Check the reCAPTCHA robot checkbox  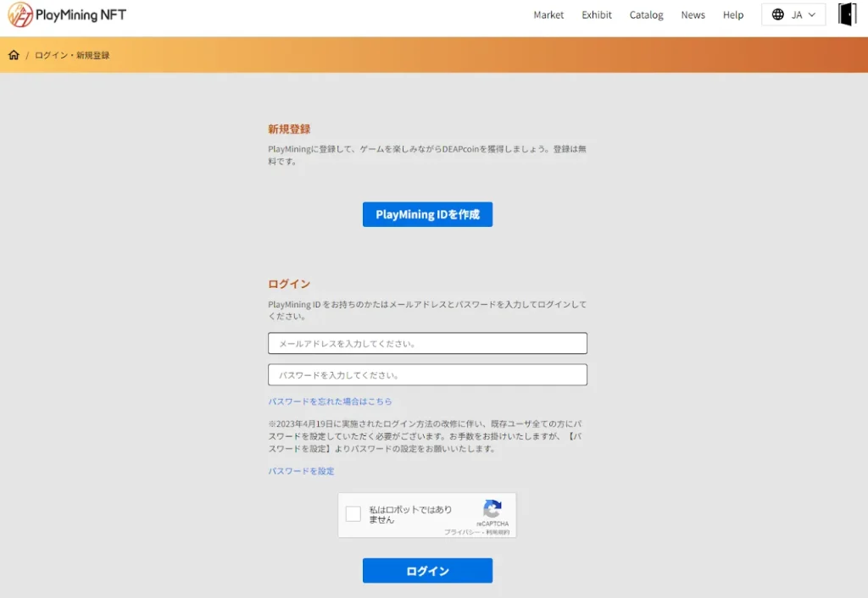353,514
